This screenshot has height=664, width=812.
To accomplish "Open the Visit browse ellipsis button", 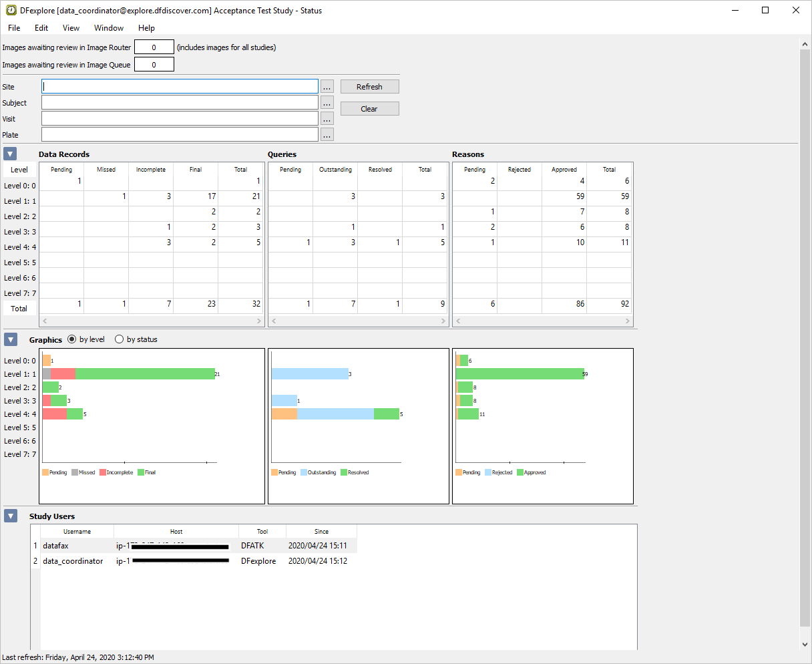I will pyautogui.click(x=327, y=119).
